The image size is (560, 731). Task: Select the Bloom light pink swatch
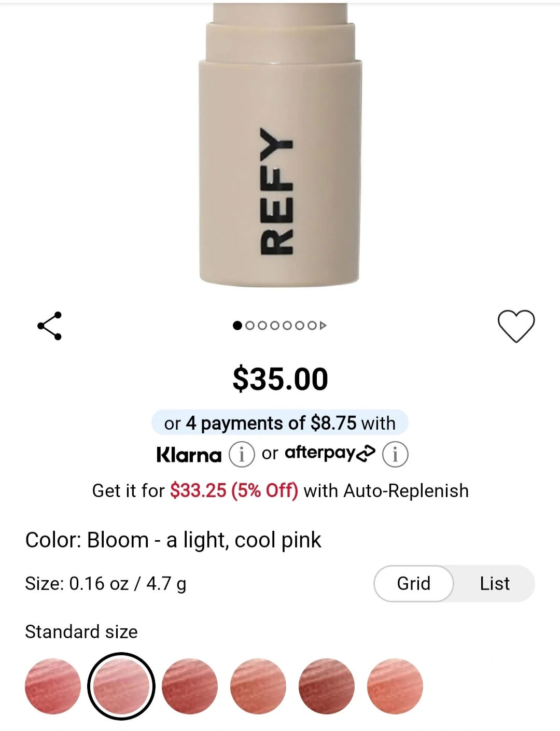[121, 686]
